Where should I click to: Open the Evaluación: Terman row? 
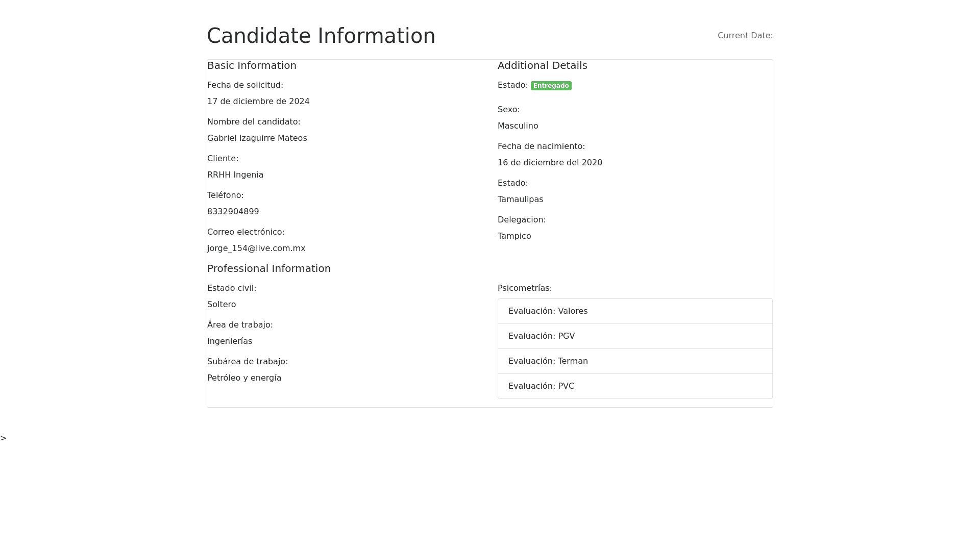point(634,361)
